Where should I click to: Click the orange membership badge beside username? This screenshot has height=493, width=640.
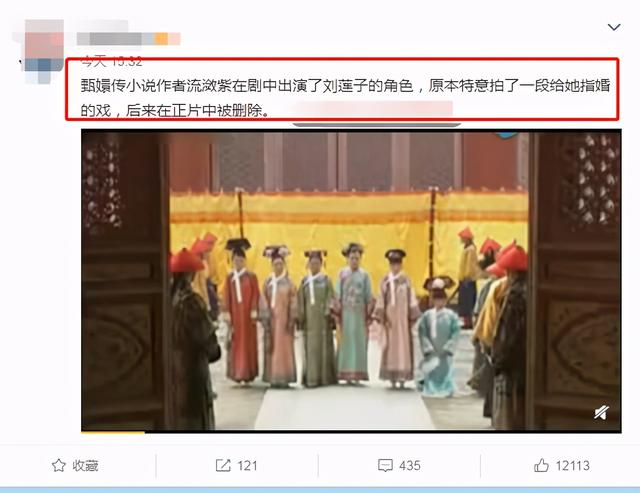[x=161, y=39]
